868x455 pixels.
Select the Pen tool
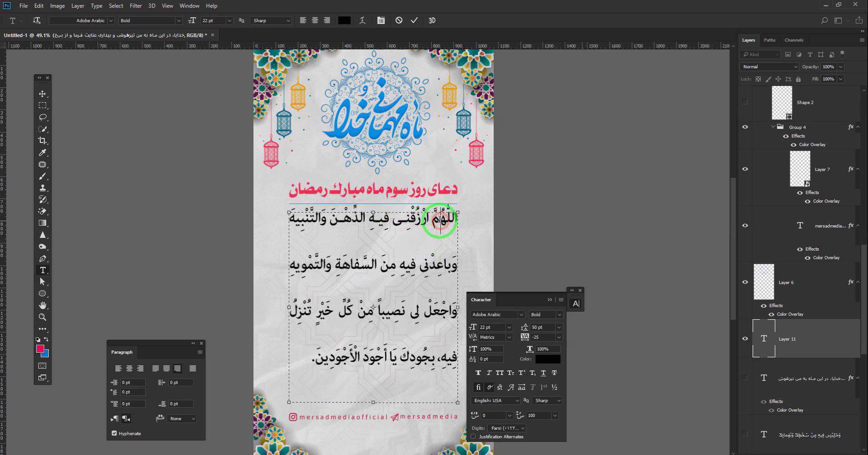[42, 258]
